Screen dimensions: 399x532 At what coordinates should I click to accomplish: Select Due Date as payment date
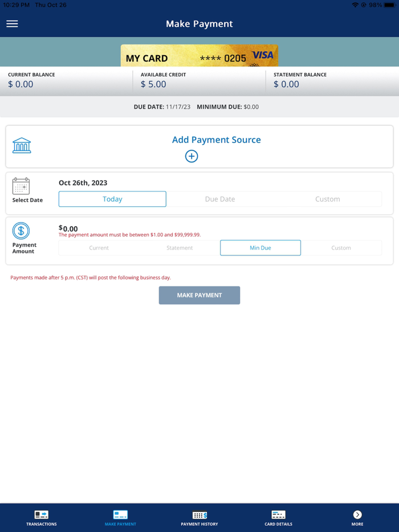[x=220, y=199]
